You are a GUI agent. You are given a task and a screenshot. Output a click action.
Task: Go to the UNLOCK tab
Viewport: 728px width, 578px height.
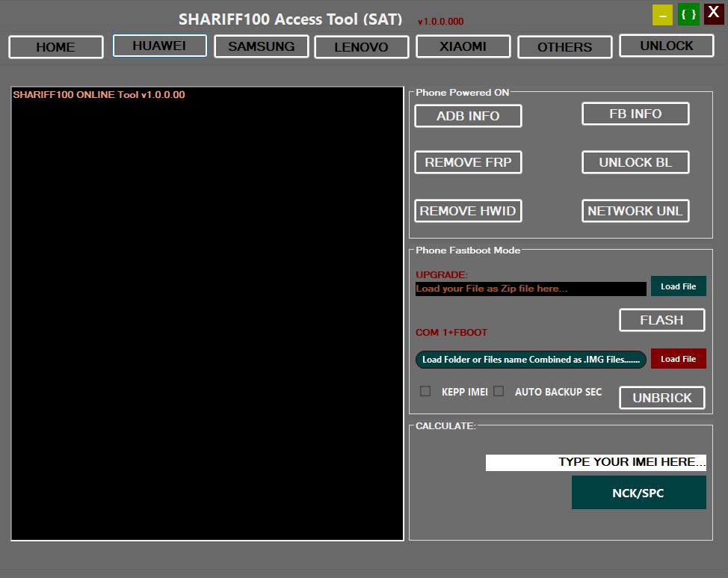pos(666,45)
